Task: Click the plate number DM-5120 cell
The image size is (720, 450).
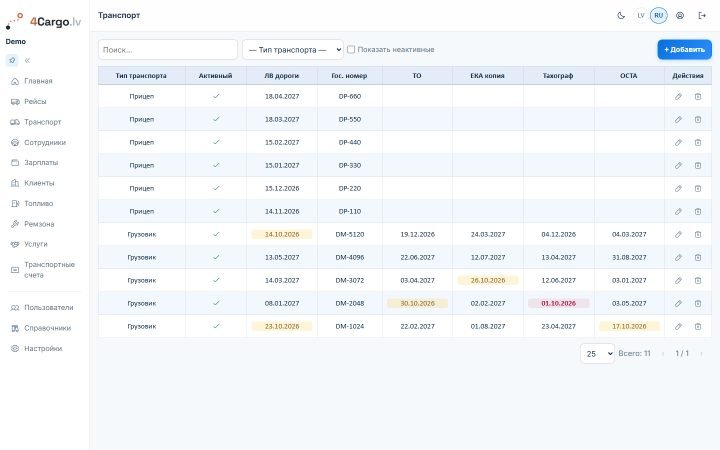Action: 349,234
